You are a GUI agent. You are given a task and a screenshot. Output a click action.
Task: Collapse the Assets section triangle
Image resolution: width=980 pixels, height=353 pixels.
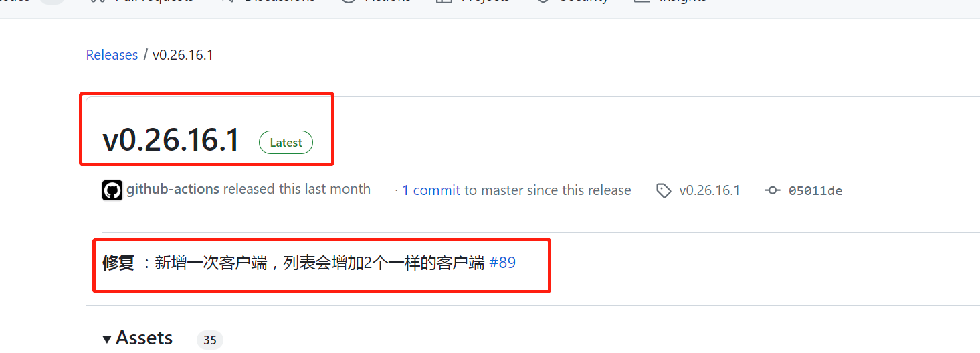coord(107,339)
